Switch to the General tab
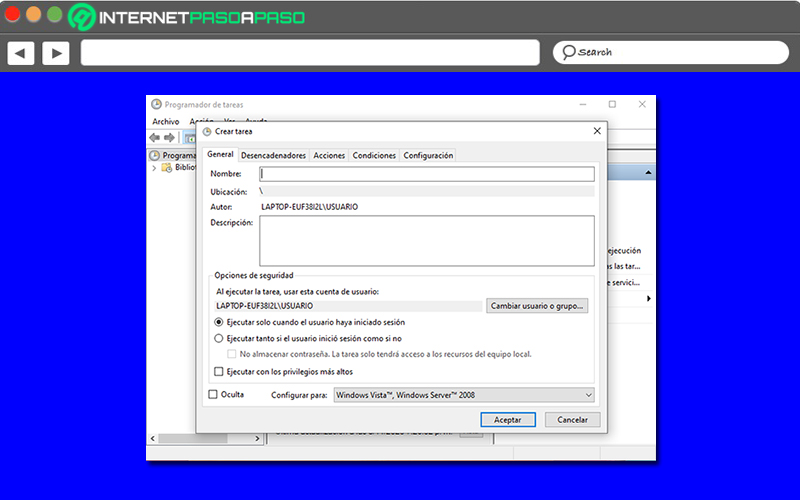The width and height of the screenshot is (800, 500). [220, 154]
